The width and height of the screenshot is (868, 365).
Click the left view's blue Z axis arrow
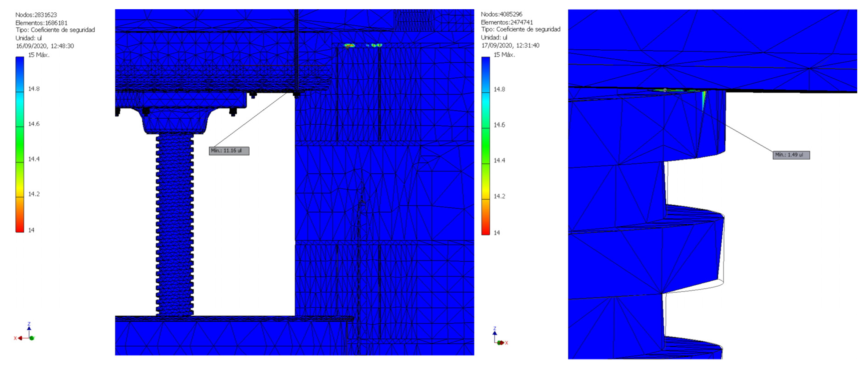[29, 328]
